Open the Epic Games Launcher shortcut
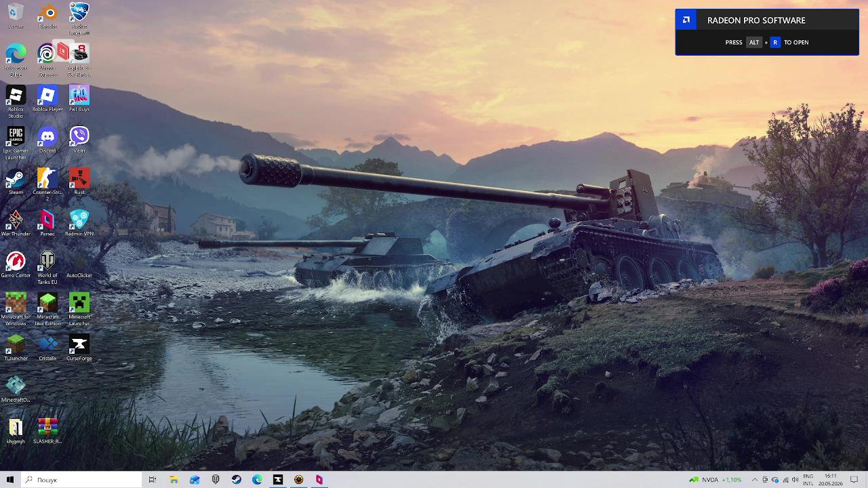Viewport: 868px width, 488px height. tap(16, 144)
